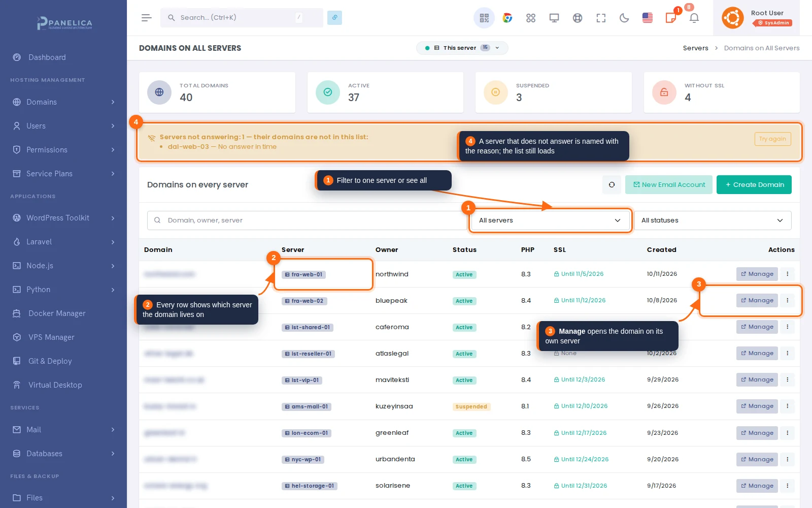Click Manage for urbandenta domain
The image size is (812, 508).
click(757, 459)
